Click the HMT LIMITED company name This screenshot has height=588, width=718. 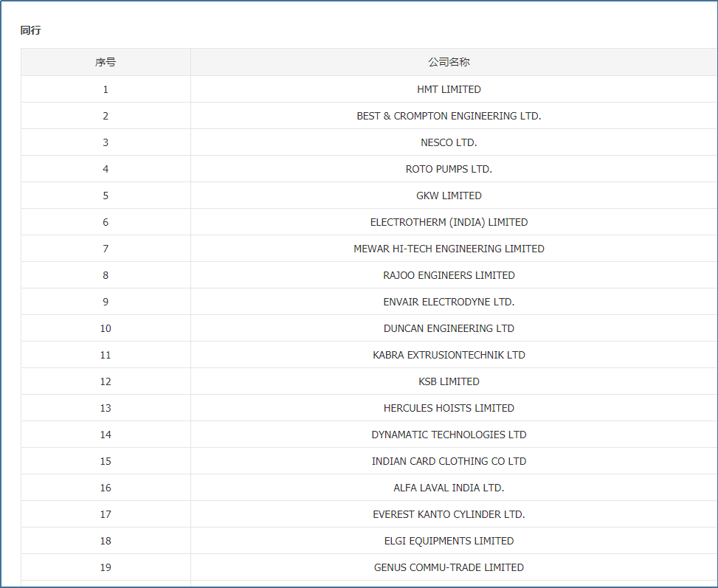[449, 89]
